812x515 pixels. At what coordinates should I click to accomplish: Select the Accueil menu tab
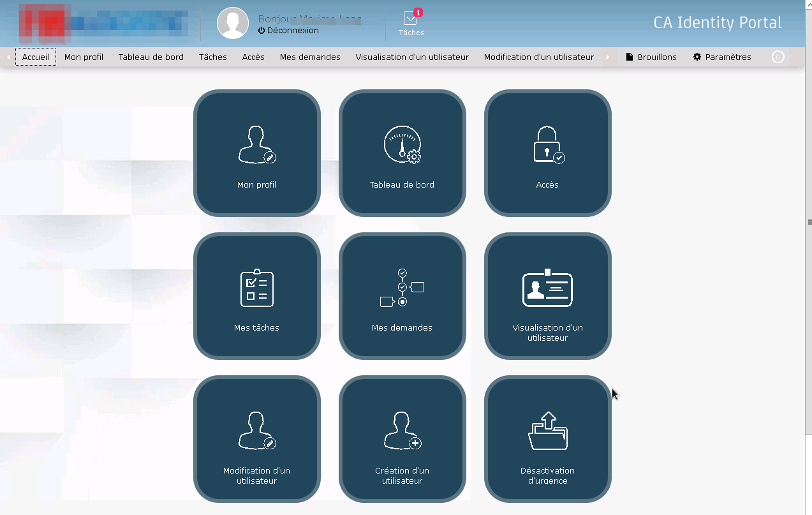(x=36, y=57)
